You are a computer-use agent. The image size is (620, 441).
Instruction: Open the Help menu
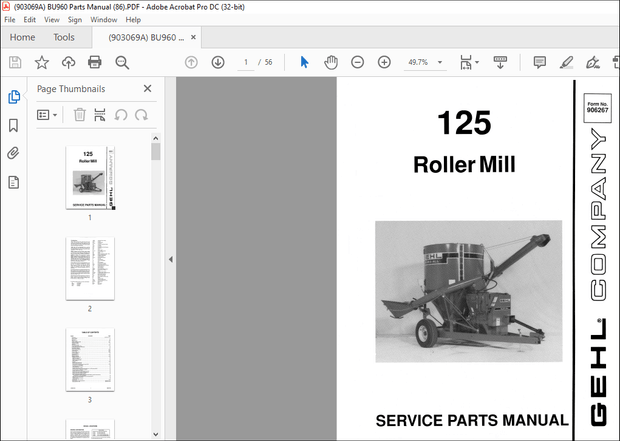click(133, 20)
